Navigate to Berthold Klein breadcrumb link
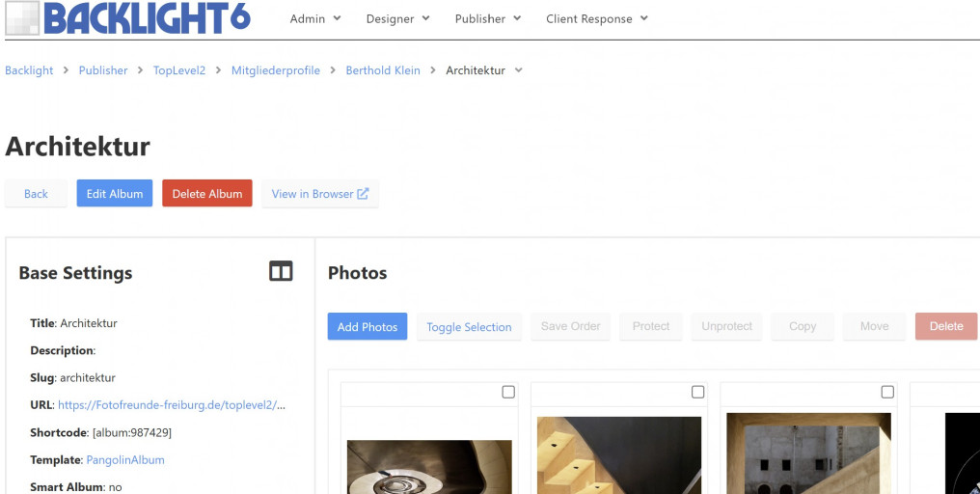 click(x=383, y=70)
